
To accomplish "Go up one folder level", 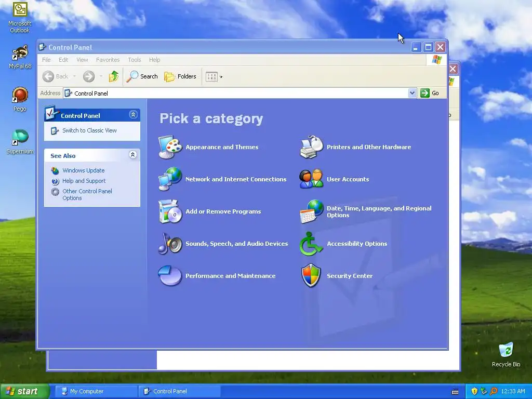I will coord(114,76).
